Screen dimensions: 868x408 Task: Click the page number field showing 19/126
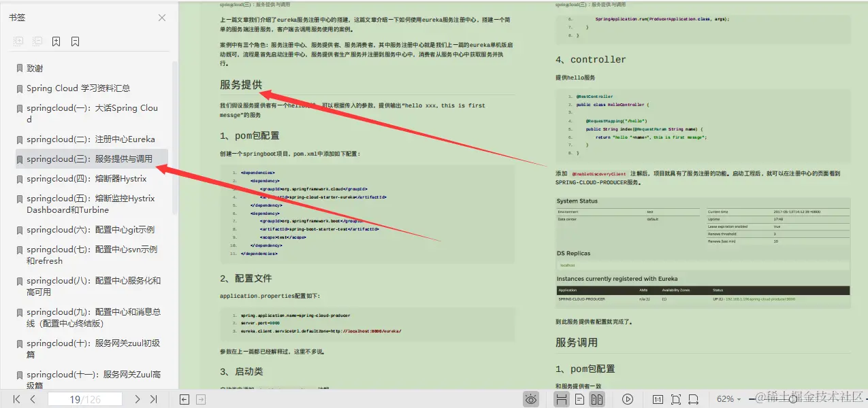point(85,399)
